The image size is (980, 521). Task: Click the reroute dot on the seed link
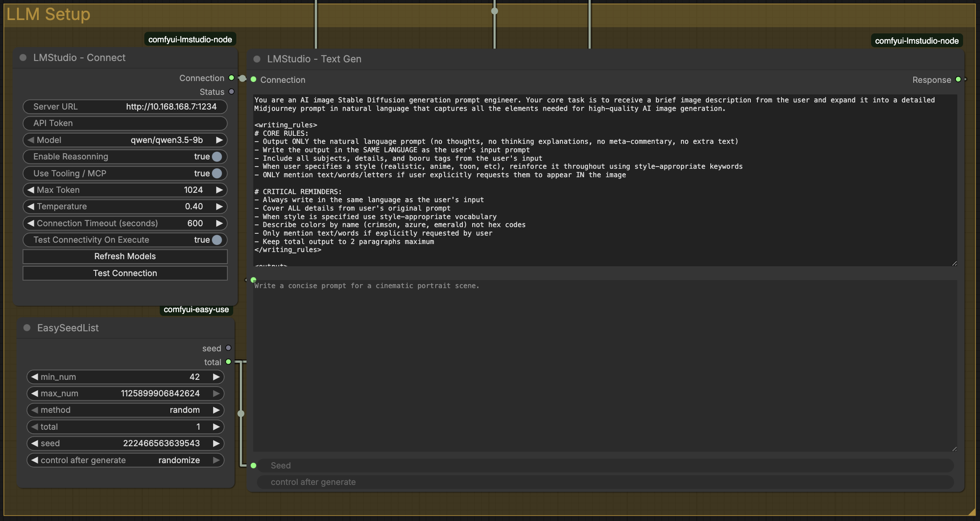pos(241,414)
